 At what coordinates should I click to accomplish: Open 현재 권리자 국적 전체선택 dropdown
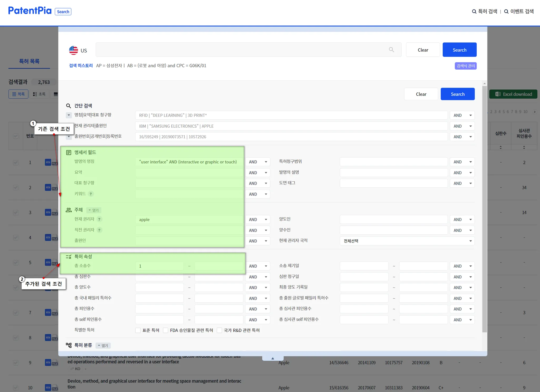click(x=407, y=241)
